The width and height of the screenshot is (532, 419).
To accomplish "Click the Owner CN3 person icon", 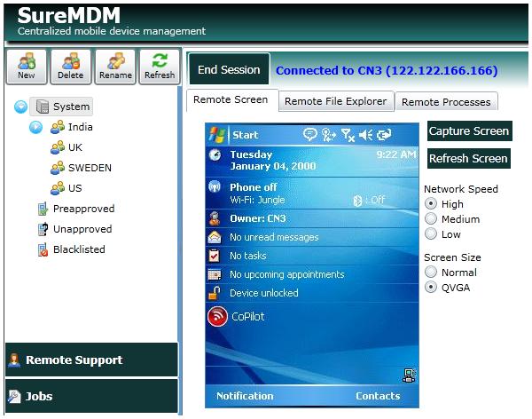I will (x=215, y=218).
